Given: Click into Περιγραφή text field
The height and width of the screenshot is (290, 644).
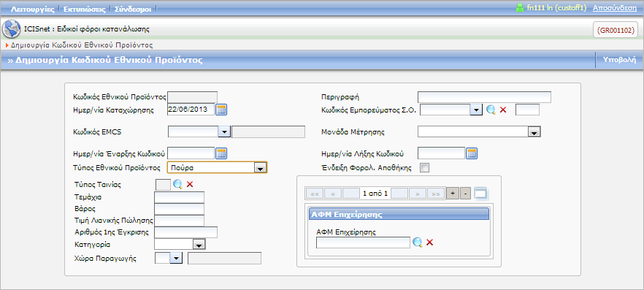Looking at the screenshot, I should click(484, 97).
